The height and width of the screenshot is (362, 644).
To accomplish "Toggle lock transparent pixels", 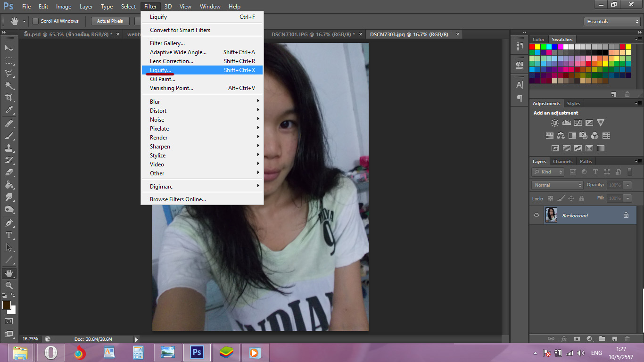I will [550, 198].
